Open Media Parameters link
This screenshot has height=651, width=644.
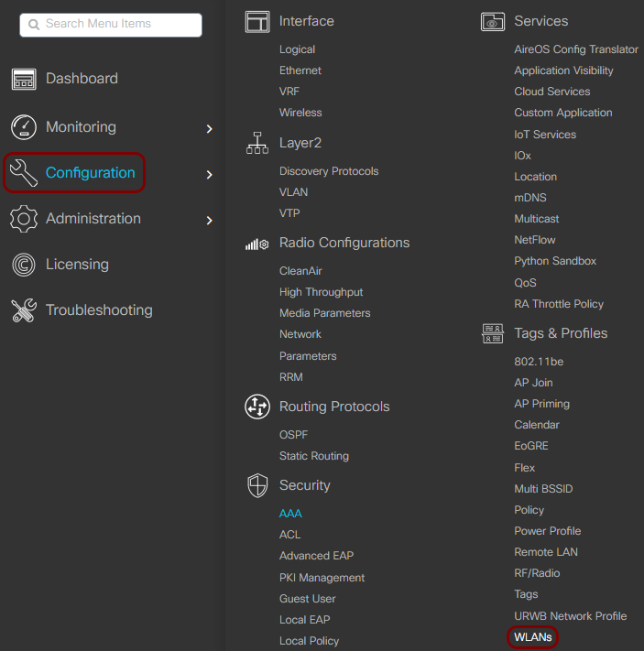(x=324, y=313)
